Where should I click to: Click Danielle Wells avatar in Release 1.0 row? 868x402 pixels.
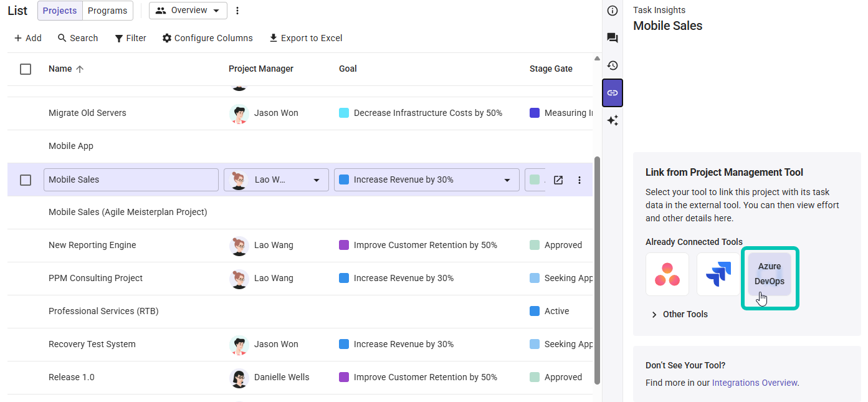tap(239, 378)
